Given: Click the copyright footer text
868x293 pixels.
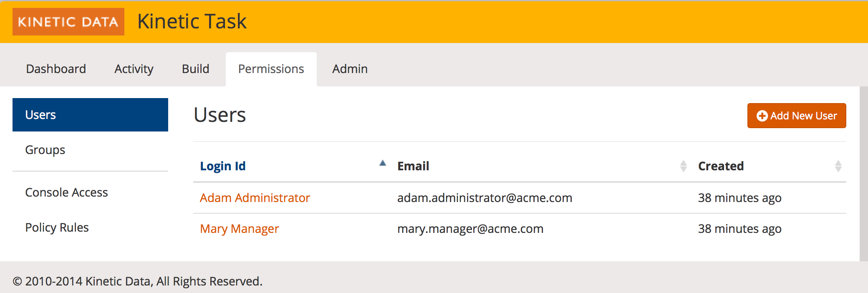Looking at the screenshot, I should point(138,281).
